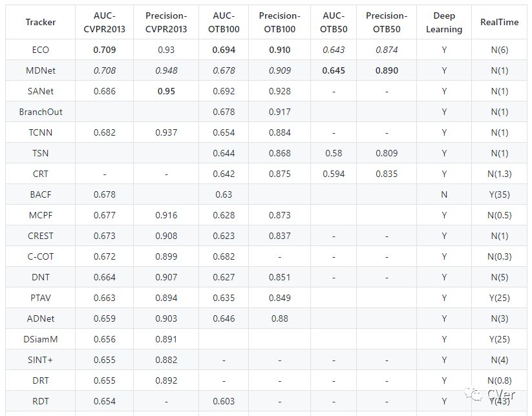Click the Y(35) realtime value for BACF
The height and width of the screenshot is (416, 532).
499,194
